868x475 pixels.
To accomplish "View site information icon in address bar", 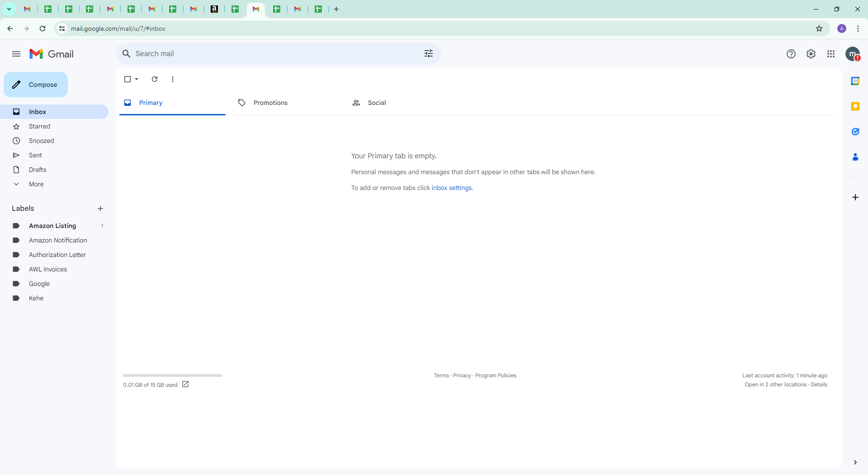I will coord(62,28).
